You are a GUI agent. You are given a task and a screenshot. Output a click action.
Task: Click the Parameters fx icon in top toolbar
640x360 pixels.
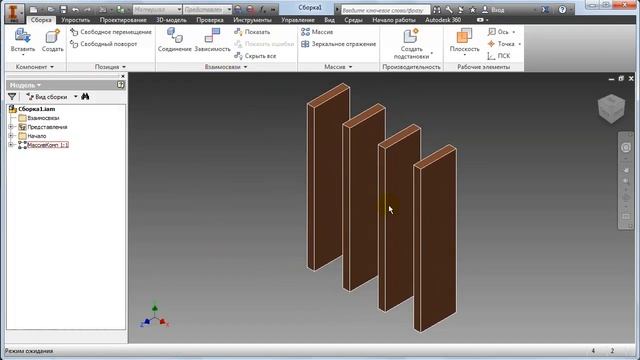(263, 9)
